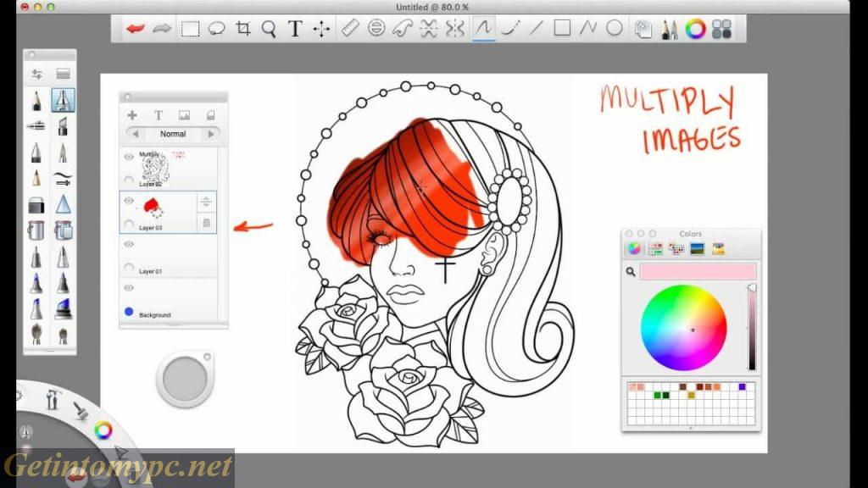
Task: Activate the Zoom magnifier tool
Action: [x=269, y=29]
